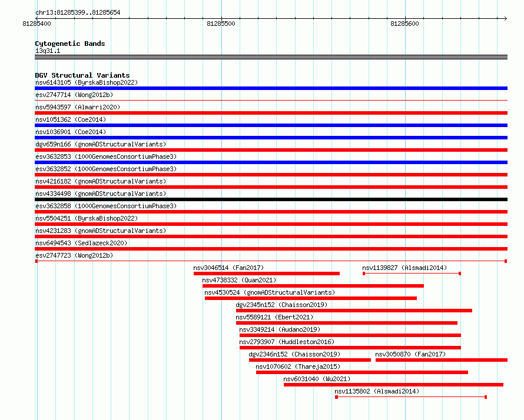Click the chr13:81285399..81285654 region label
This screenshot has height=420, width=524.
[78, 12]
